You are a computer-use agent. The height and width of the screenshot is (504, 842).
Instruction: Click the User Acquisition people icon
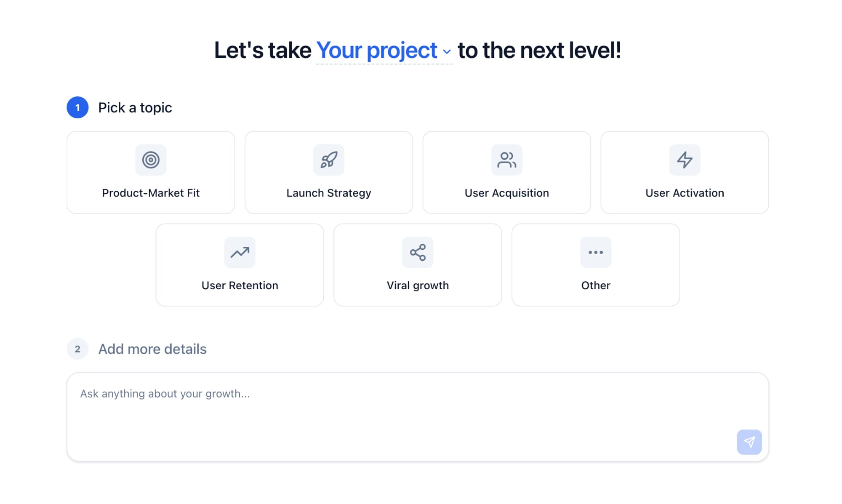506,160
